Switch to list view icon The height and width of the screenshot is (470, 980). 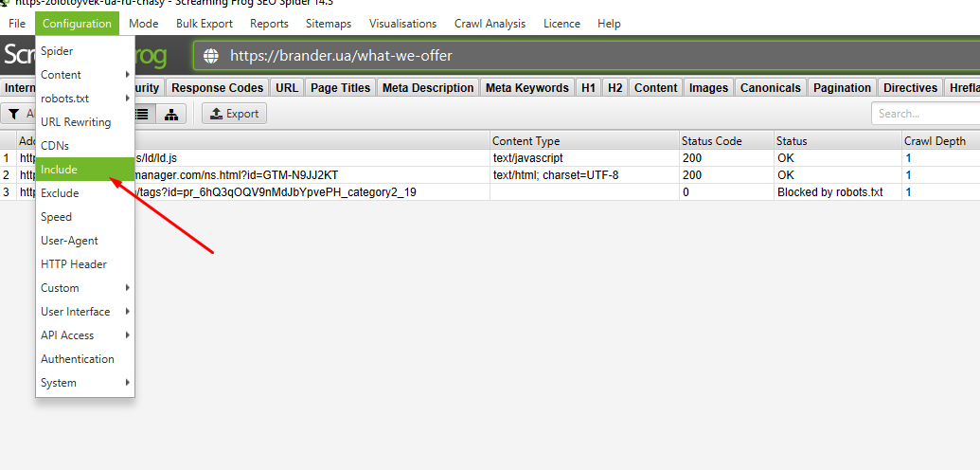(143, 114)
